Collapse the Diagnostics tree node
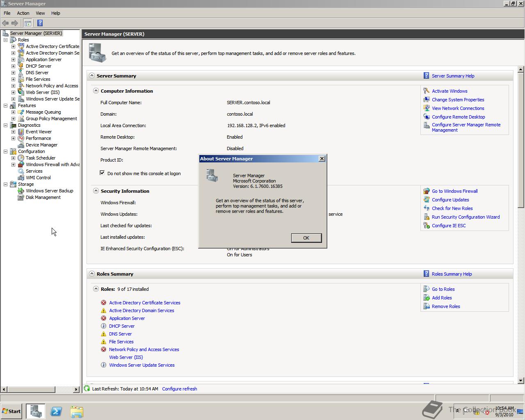Viewport: 525px width, 420px height. pos(5,125)
